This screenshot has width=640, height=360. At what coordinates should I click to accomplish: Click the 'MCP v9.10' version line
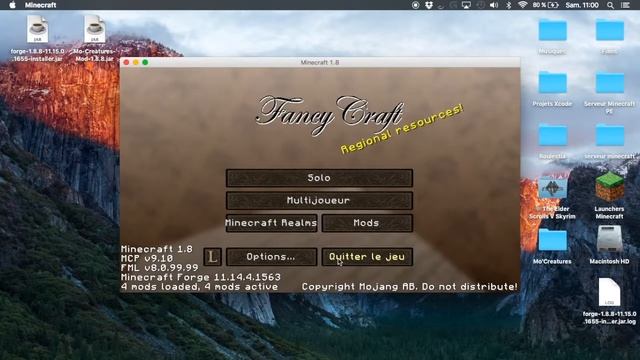pyautogui.click(x=147, y=258)
